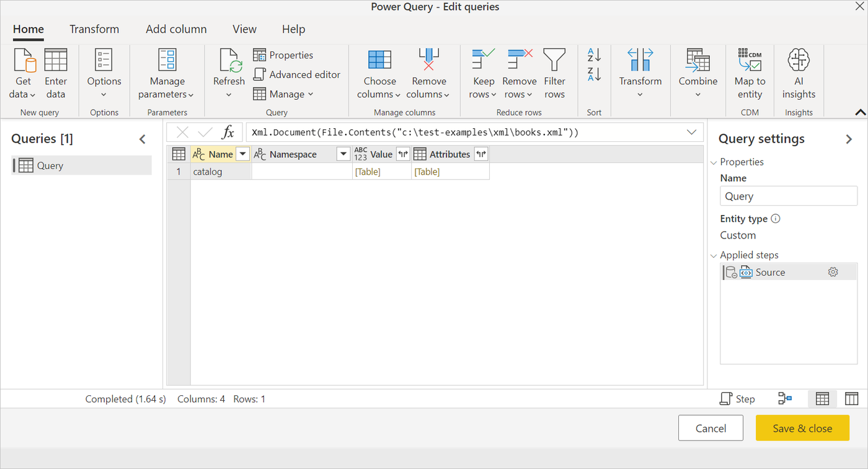Open AI insights
The height and width of the screenshot is (469, 868).
point(799,73)
